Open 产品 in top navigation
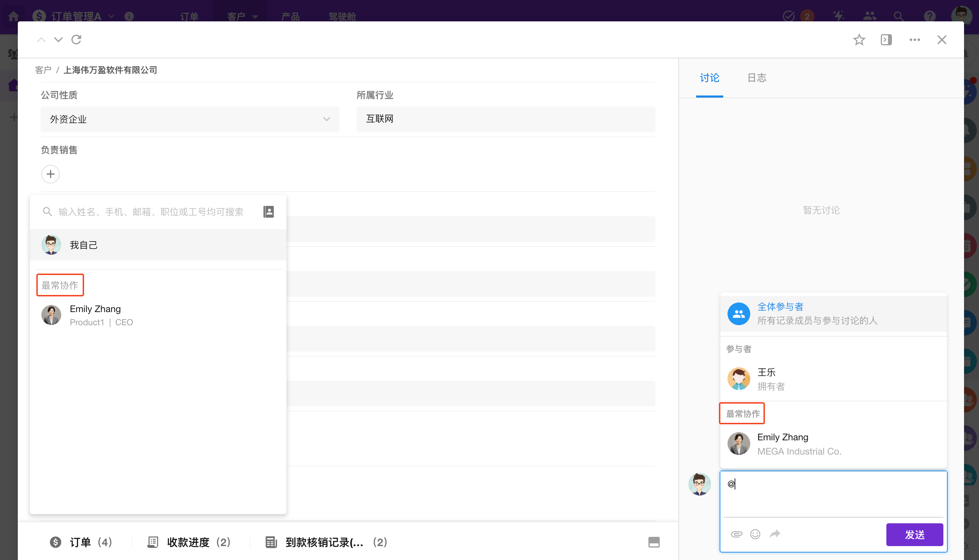979x560 pixels. 290,16
